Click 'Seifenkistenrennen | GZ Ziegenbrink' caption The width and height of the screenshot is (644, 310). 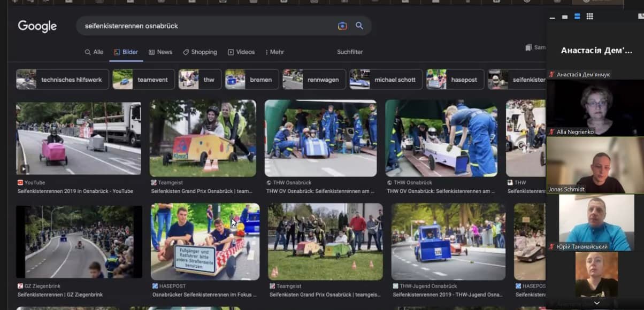[60, 294]
